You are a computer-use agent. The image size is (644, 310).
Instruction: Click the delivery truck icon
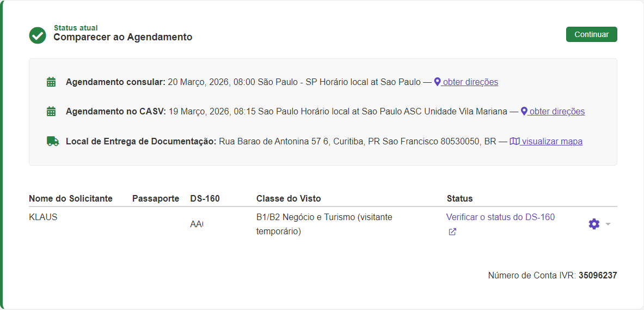pos(52,141)
